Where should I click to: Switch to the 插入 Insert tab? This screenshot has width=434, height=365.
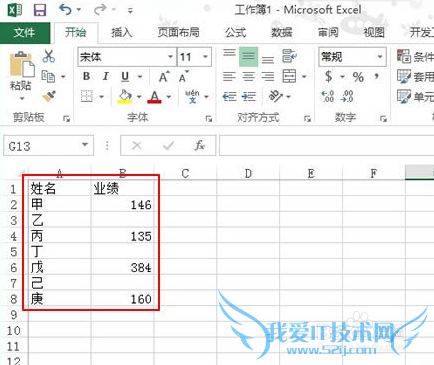121,33
